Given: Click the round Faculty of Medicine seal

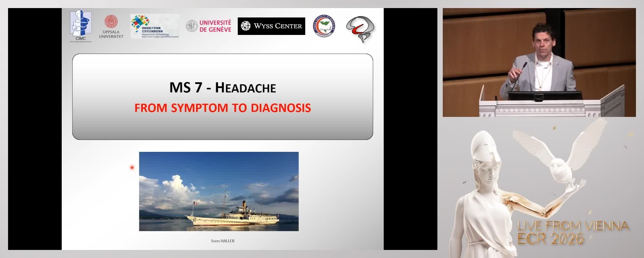Looking at the screenshot, I should click(x=324, y=26).
